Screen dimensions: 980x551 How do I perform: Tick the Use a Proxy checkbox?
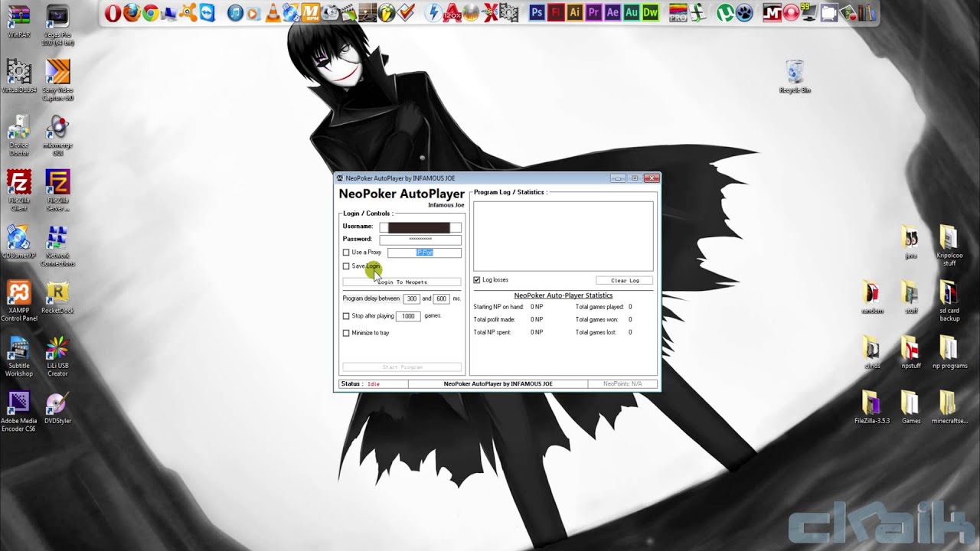[x=346, y=253]
